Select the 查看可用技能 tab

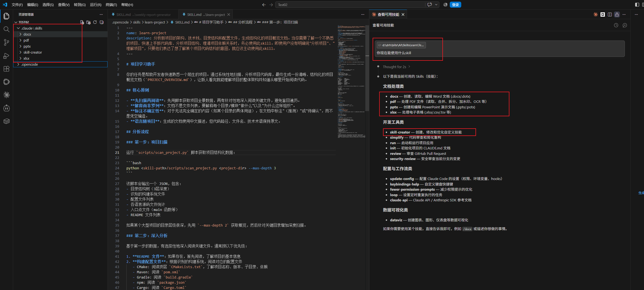(x=388, y=14)
